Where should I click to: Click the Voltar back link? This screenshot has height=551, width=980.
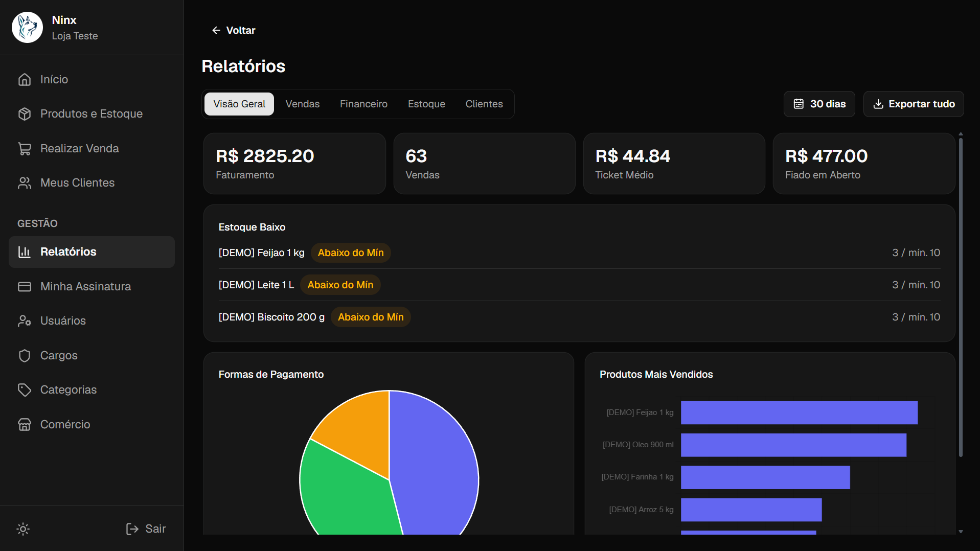tap(234, 31)
